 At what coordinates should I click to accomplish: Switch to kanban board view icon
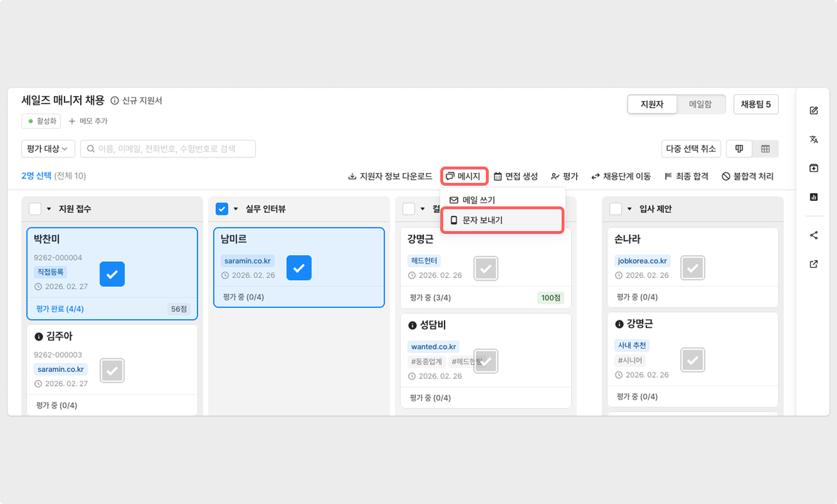click(x=739, y=149)
